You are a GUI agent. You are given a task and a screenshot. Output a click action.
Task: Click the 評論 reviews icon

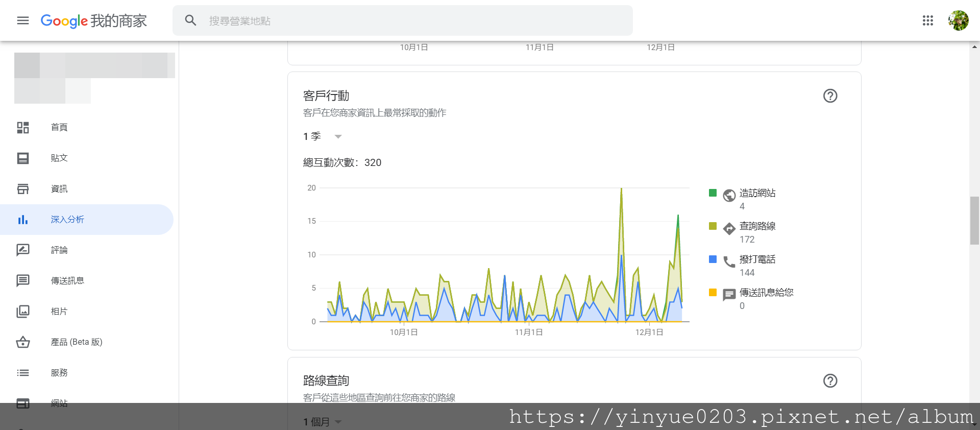coord(23,250)
